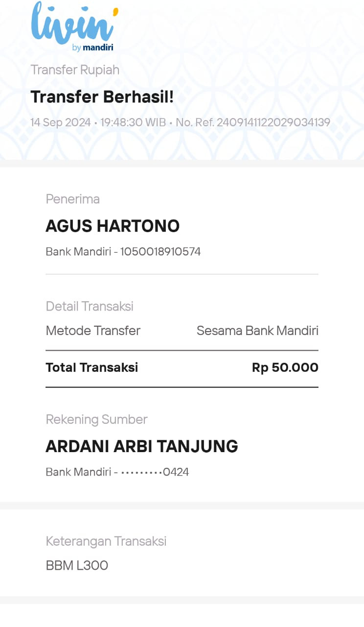Click the 'Transfer Berhasil!' heading
Viewport: 364px width, 627px height.
tap(102, 97)
